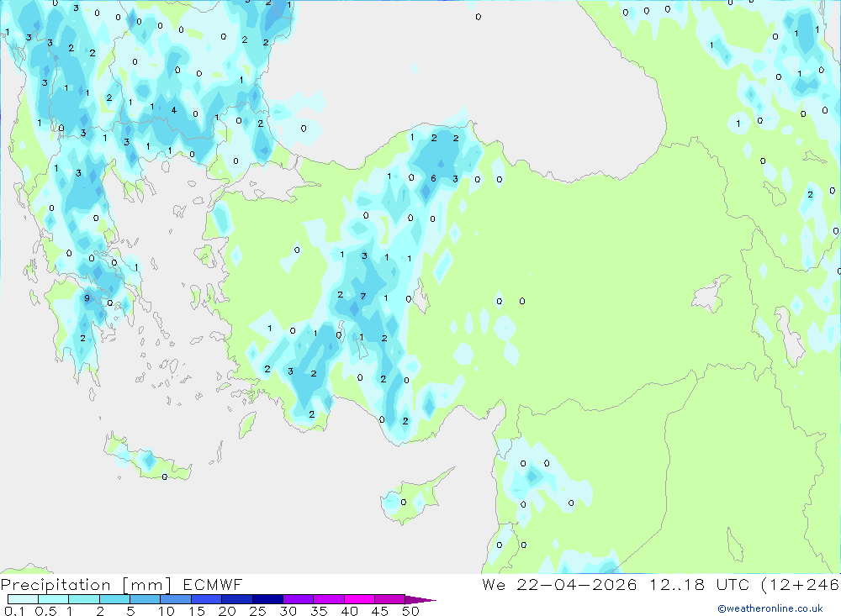Click the legend scale label '35'

[319, 611]
